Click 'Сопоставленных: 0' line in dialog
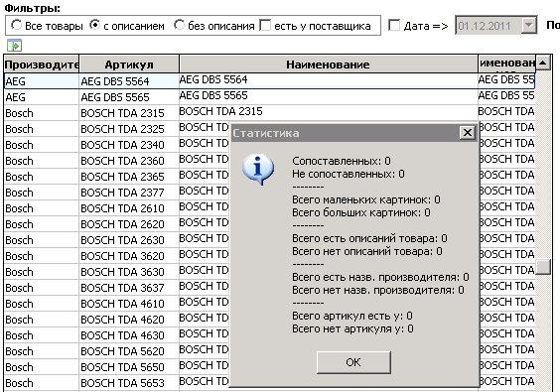 342,161
